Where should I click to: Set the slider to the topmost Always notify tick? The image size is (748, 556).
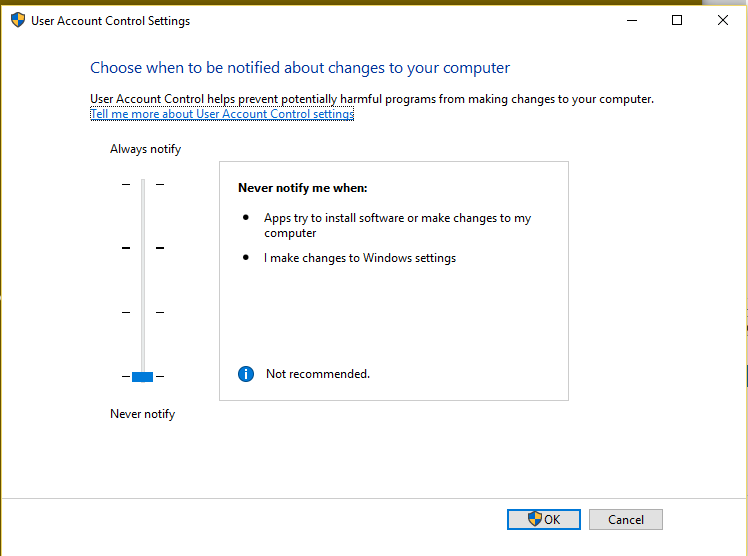click(x=143, y=184)
